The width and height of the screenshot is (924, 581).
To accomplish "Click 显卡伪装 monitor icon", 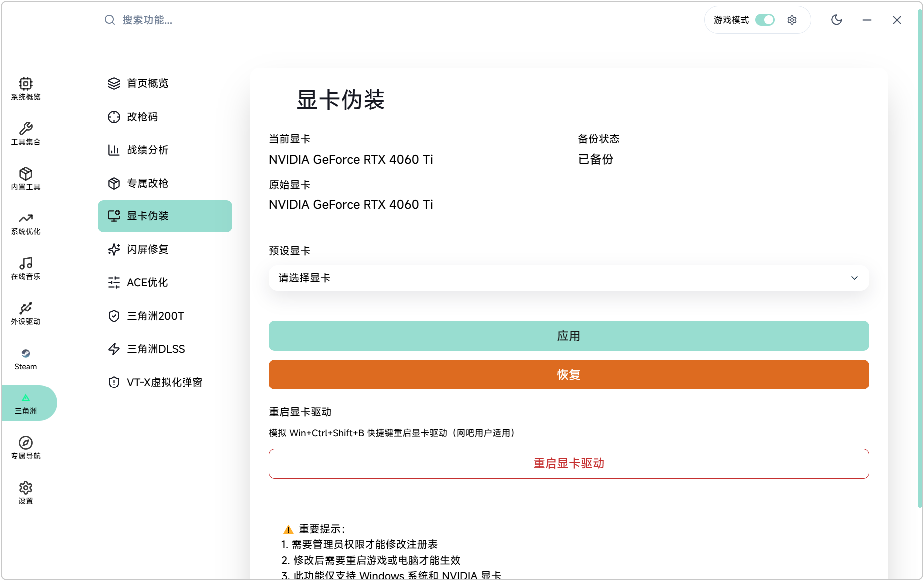I will pos(114,216).
